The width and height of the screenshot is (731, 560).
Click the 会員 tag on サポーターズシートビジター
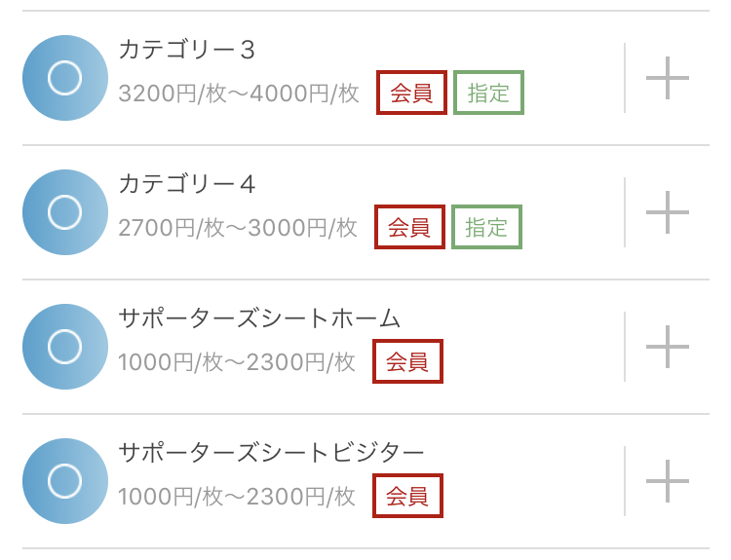coord(407,496)
